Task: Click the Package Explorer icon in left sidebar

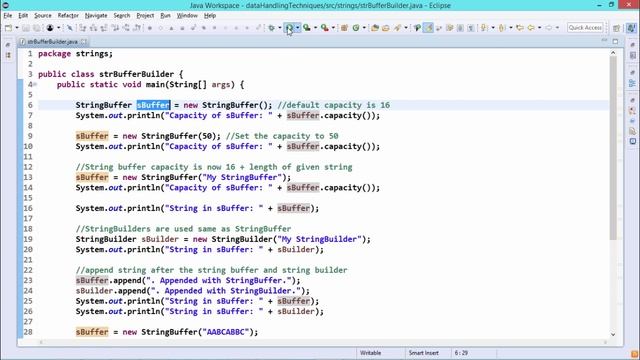Action: pos(8,55)
